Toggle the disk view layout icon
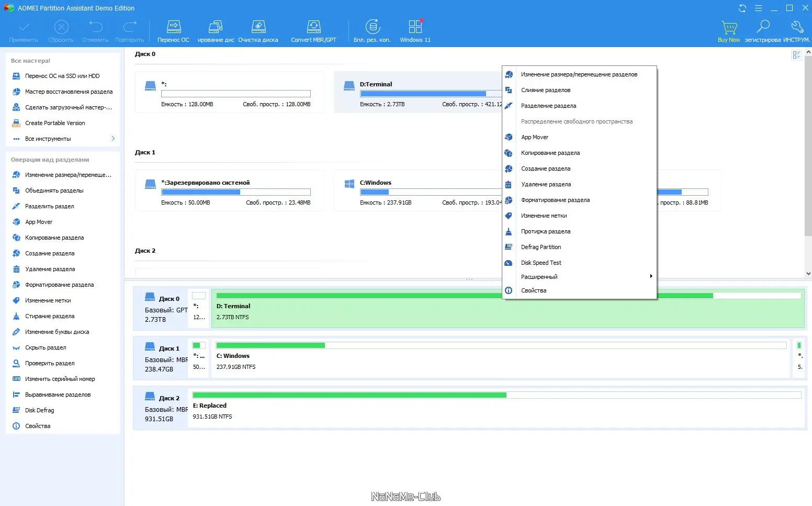The image size is (812, 506). click(x=796, y=55)
